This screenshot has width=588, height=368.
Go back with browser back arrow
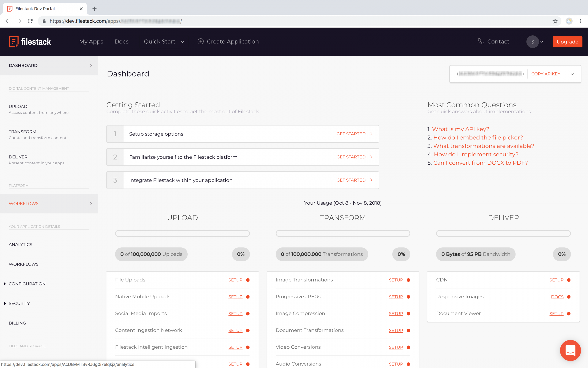[8, 21]
